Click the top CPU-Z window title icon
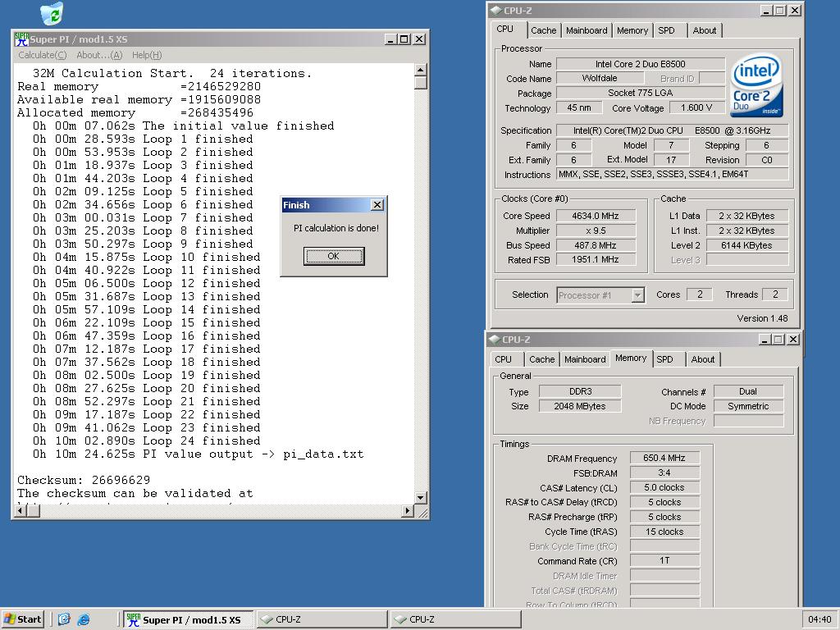840x630 pixels. (x=495, y=10)
